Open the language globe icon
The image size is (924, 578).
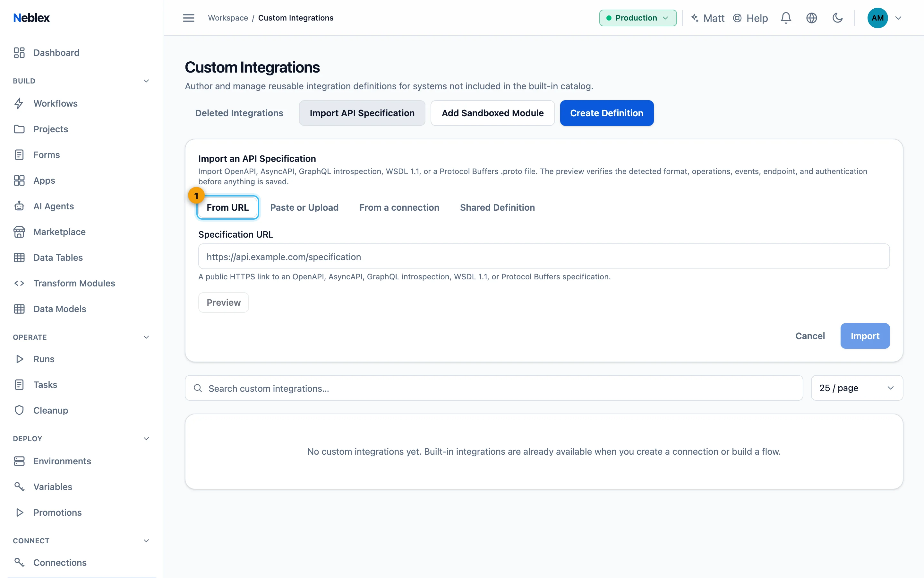click(x=811, y=18)
